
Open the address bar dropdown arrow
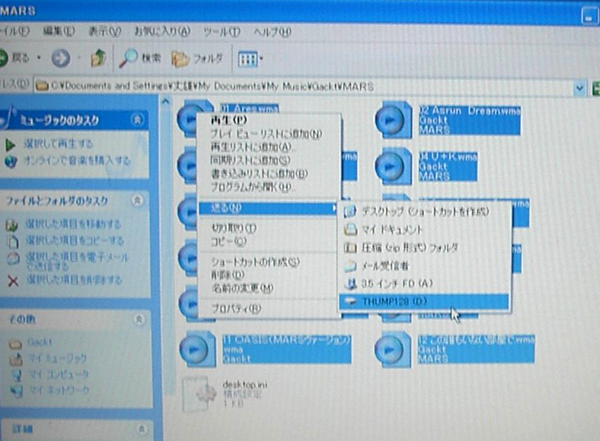[580, 88]
